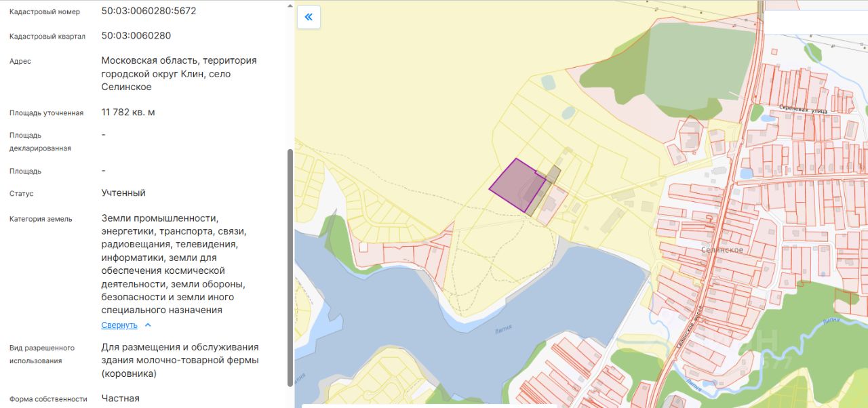868x408 pixels.
Task: Click the "Кадастровый номер" field label
Action: pos(45,12)
